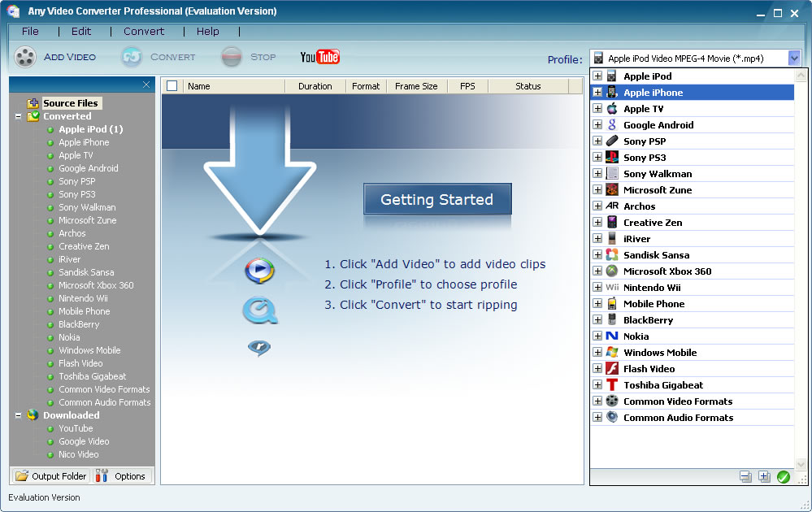Image resolution: width=812 pixels, height=512 pixels.
Task: Click the Microsoft Xbox 360 icon
Action: (x=612, y=271)
